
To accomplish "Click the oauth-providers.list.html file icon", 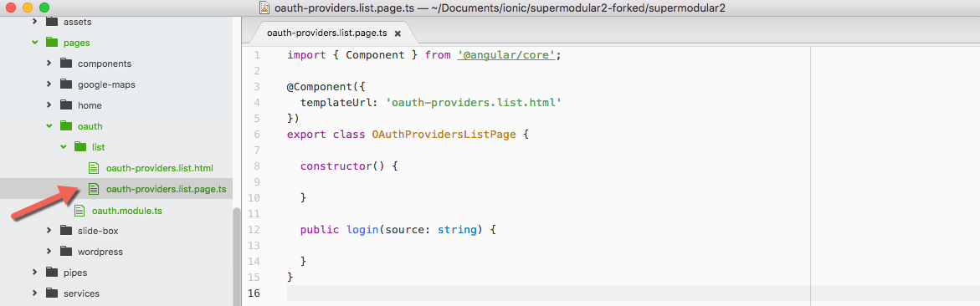I will click(94, 168).
